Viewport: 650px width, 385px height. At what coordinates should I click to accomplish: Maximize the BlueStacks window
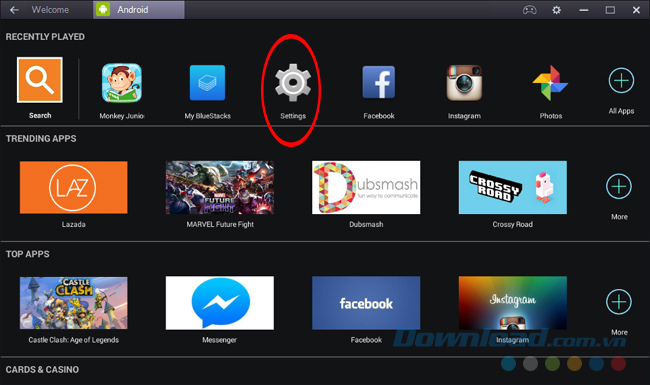tap(610, 10)
